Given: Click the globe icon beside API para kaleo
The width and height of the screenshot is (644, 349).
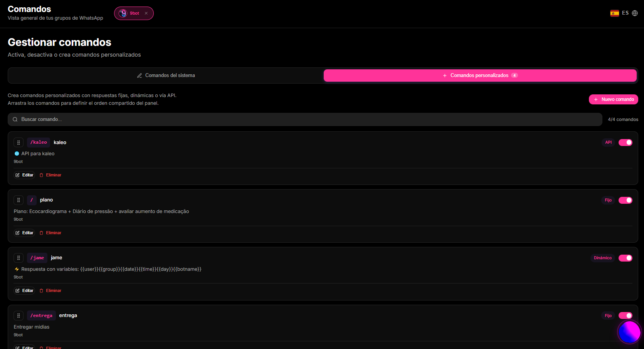Looking at the screenshot, I should tap(17, 154).
